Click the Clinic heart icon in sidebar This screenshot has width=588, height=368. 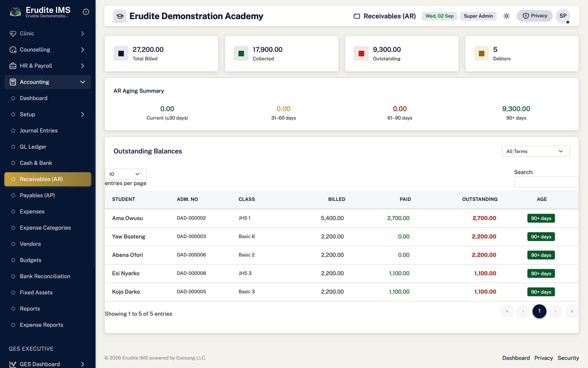pos(13,33)
